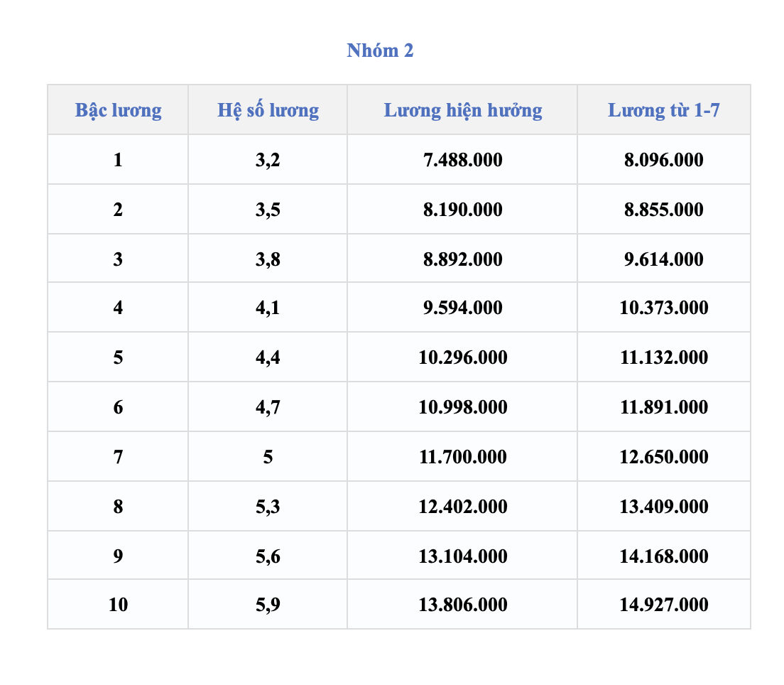Click the coefficient cell 5,9
Viewport: 784px width, 685px height.
click(x=268, y=605)
